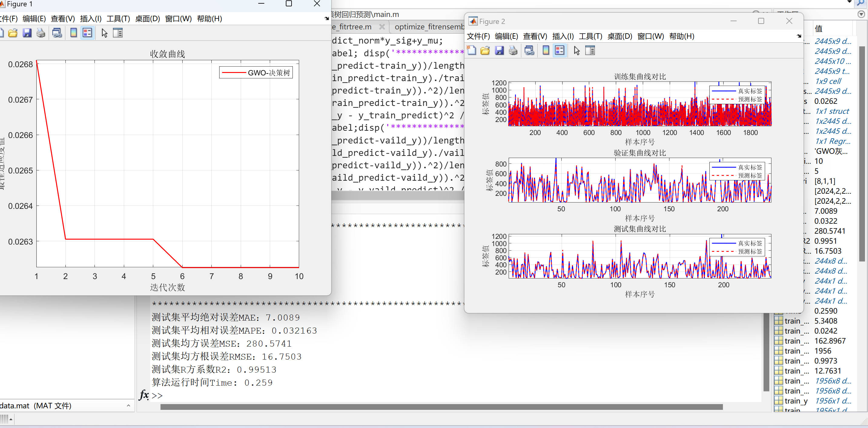868x428 pixels.
Task: Expand data.mat details panel chevron
Action: coord(128,406)
